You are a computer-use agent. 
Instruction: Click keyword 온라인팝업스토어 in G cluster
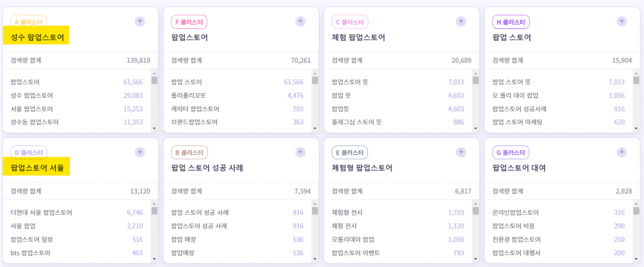[x=516, y=213]
